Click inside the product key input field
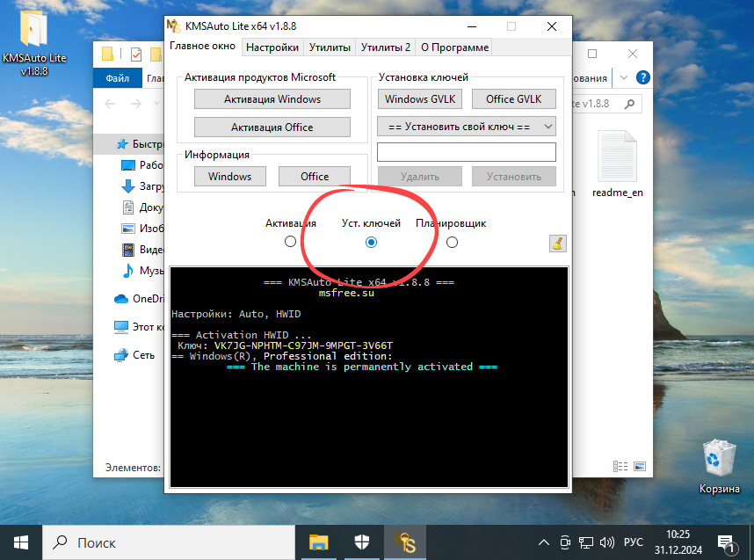This screenshot has height=560, width=754. pos(466,151)
